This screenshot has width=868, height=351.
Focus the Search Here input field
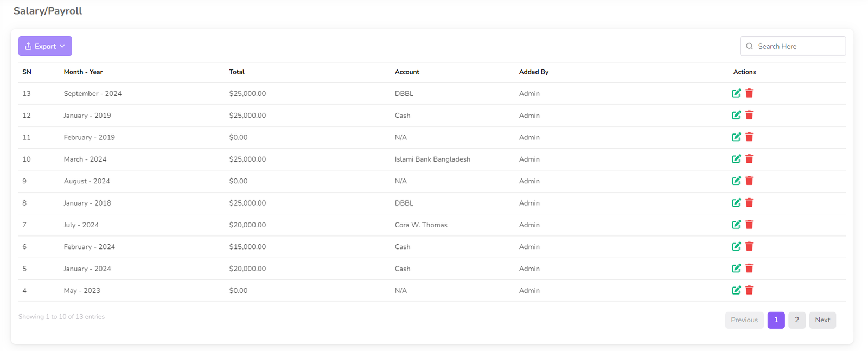tap(799, 46)
